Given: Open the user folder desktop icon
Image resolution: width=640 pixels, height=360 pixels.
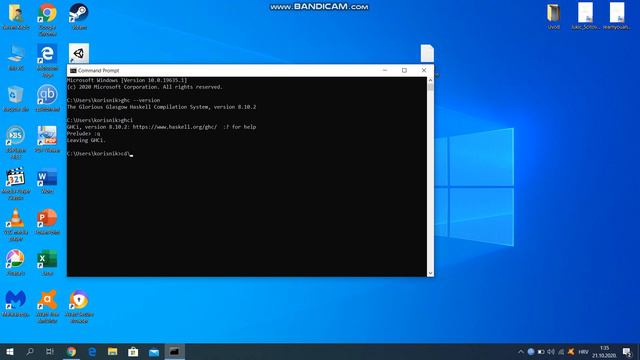Looking at the screenshot, I should pos(16,16).
